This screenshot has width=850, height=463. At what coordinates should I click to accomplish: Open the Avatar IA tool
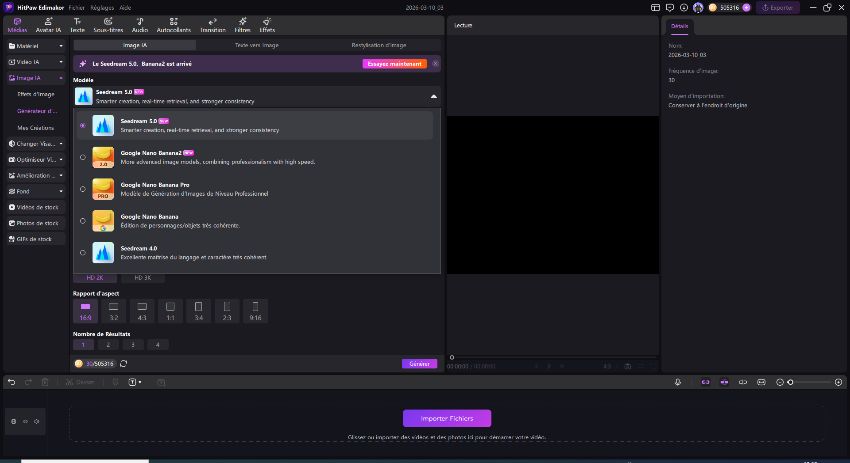48,25
